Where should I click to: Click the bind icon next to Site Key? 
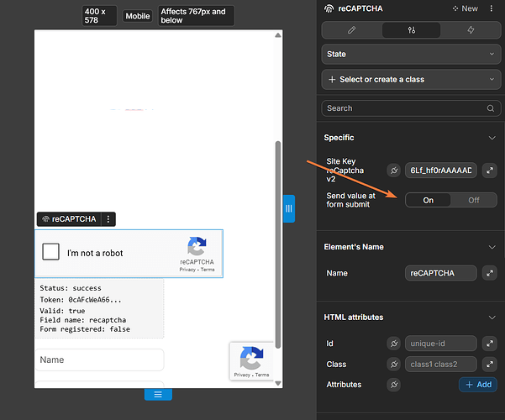(x=394, y=170)
